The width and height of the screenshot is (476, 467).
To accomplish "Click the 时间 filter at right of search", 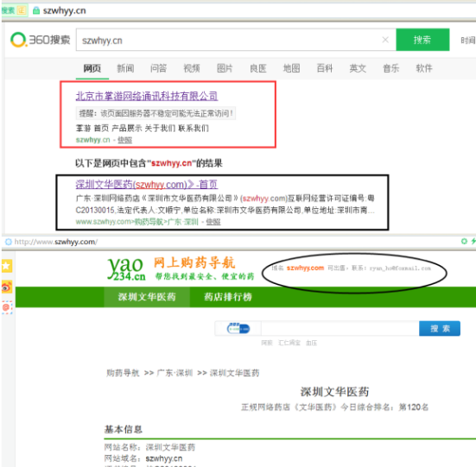I will tap(468, 41).
